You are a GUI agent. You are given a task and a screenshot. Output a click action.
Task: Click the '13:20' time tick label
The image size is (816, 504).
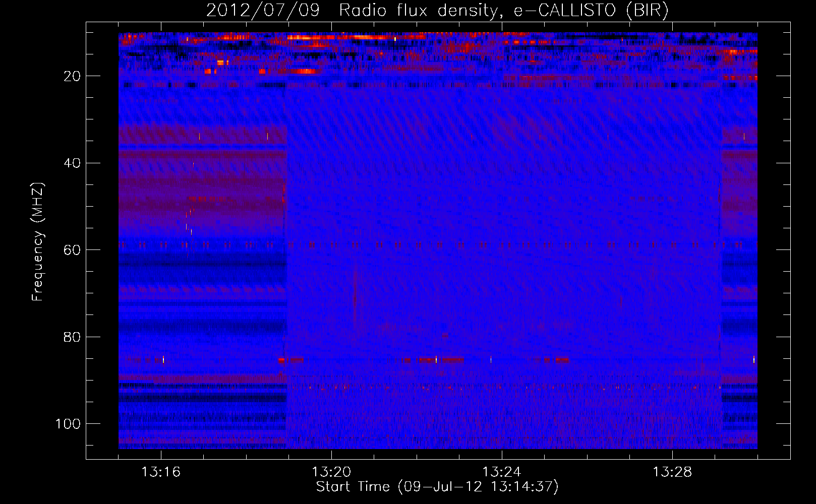[x=331, y=472]
